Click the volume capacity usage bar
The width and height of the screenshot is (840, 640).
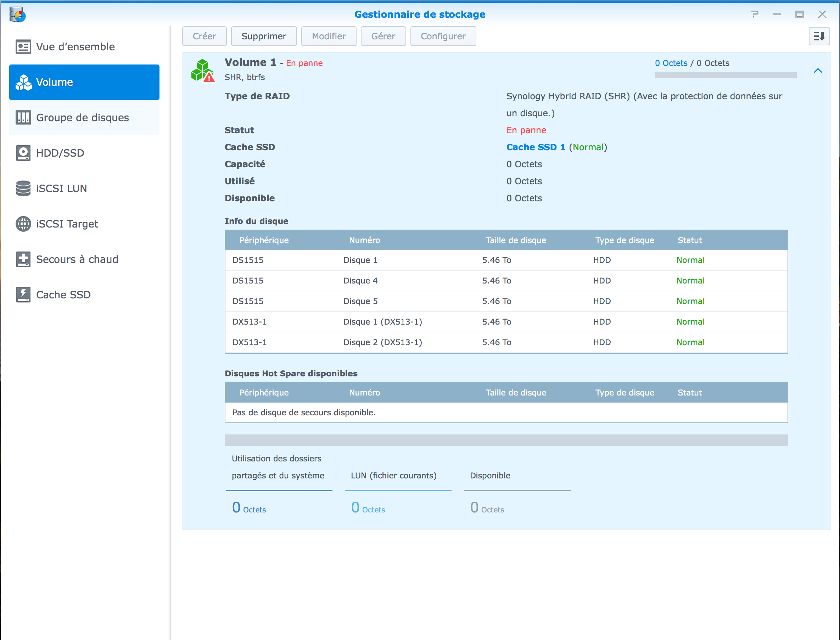coord(725,75)
